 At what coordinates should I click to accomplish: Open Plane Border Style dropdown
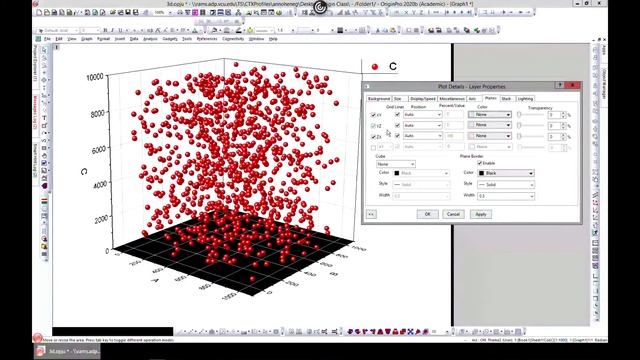(x=506, y=185)
